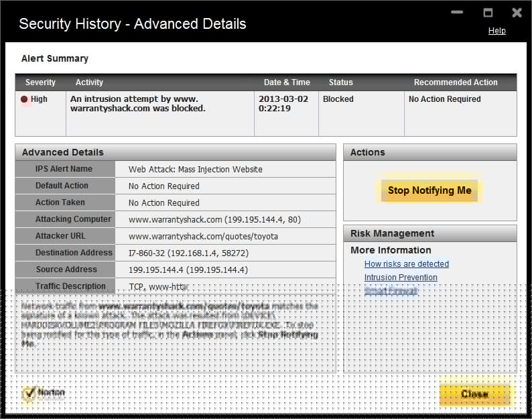Screen dimensions: 532x419
Task: Close window with the X icon
Action: click(517, 13)
